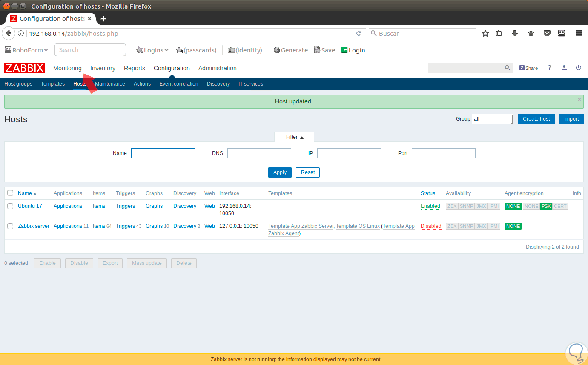The image size is (588, 365).
Task: Open the Reports menu
Action: [135, 68]
